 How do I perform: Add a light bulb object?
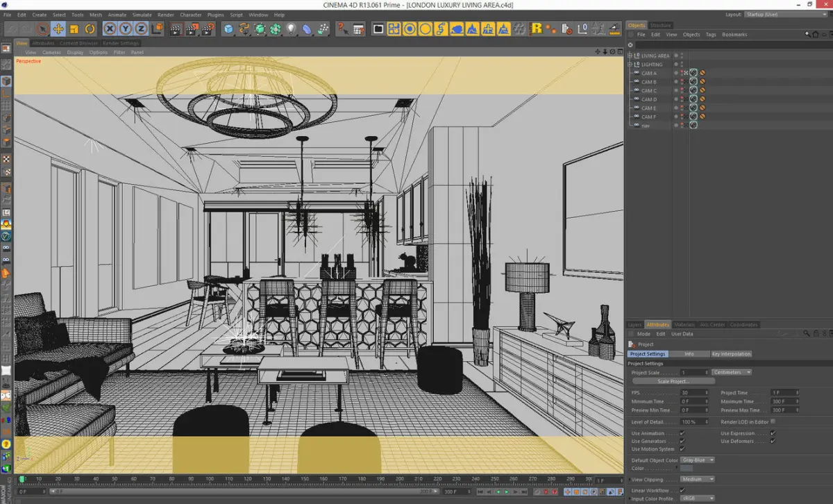[291, 29]
